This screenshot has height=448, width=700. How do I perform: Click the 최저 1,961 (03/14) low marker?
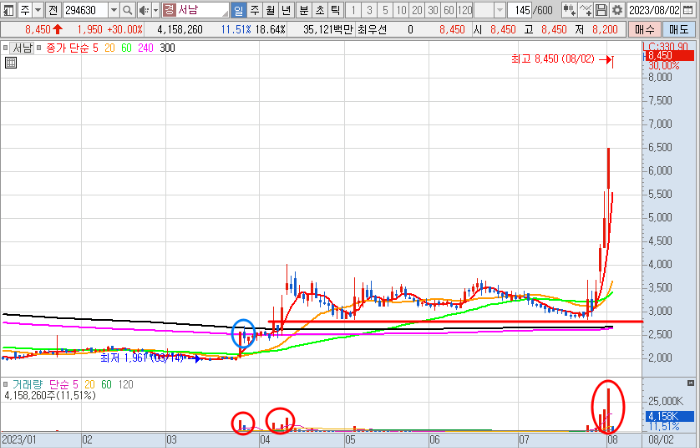[142, 358]
